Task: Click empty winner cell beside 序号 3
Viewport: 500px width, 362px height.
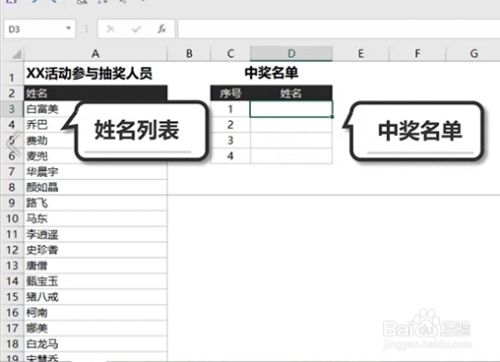Action: click(x=291, y=140)
